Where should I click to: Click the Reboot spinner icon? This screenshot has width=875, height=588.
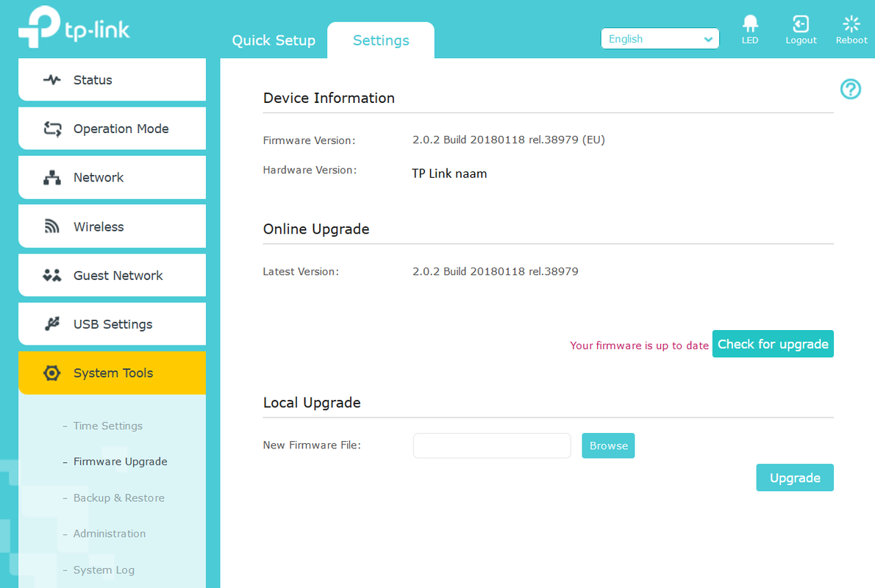[851, 24]
